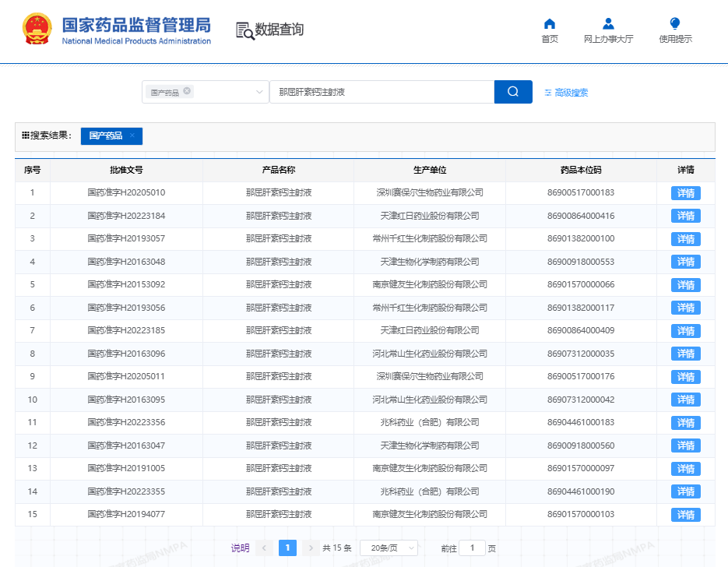Go to next page arrow
The height and width of the screenshot is (567, 728).
[311, 548]
